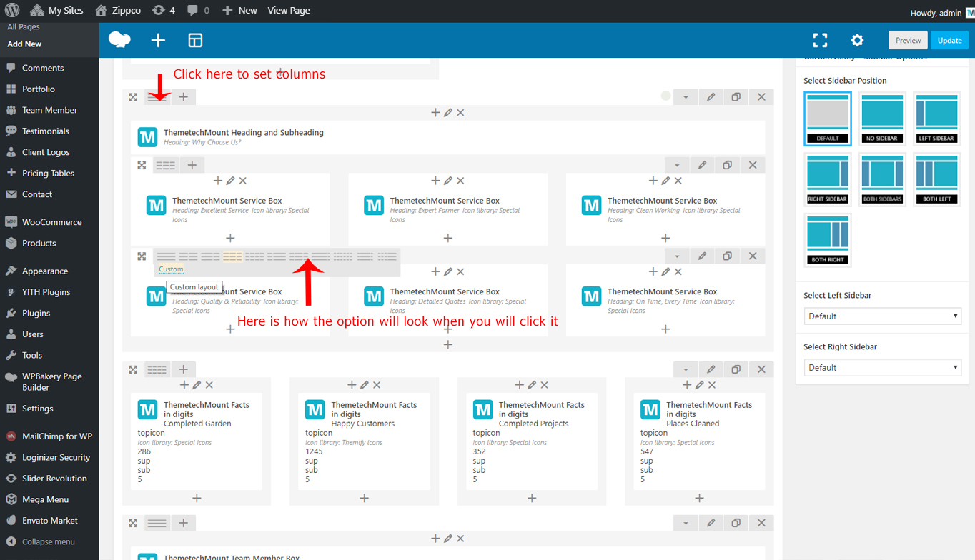Viewport: 975px width, 560px height.
Task: Click New in admin bar
Action: (x=239, y=11)
